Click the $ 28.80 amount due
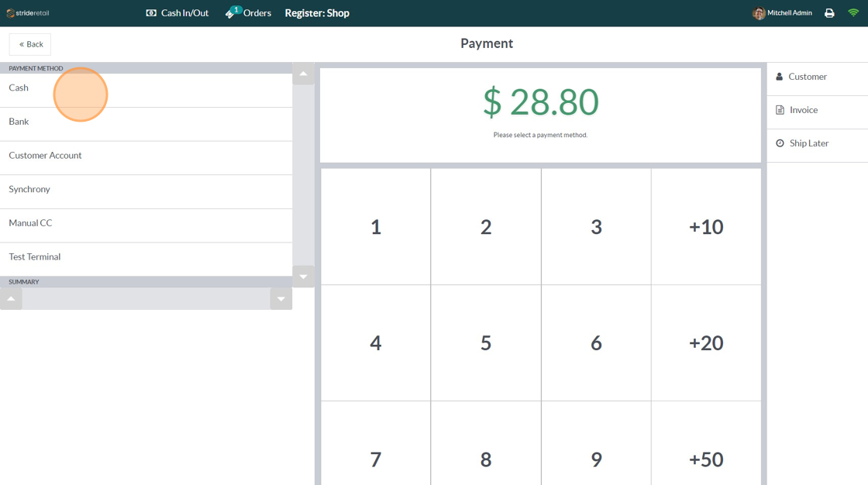Viewport: 868px width, 485px height. click(x=541, y=101)
